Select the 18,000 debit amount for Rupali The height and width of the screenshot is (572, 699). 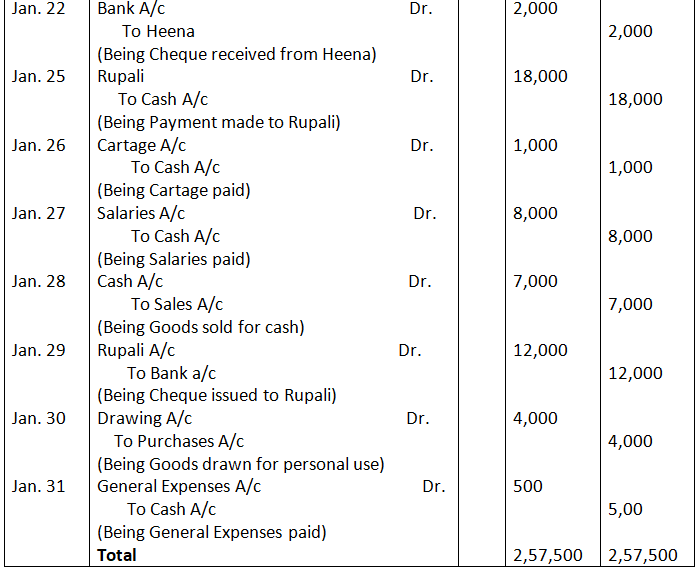click(x=540, y=77)
